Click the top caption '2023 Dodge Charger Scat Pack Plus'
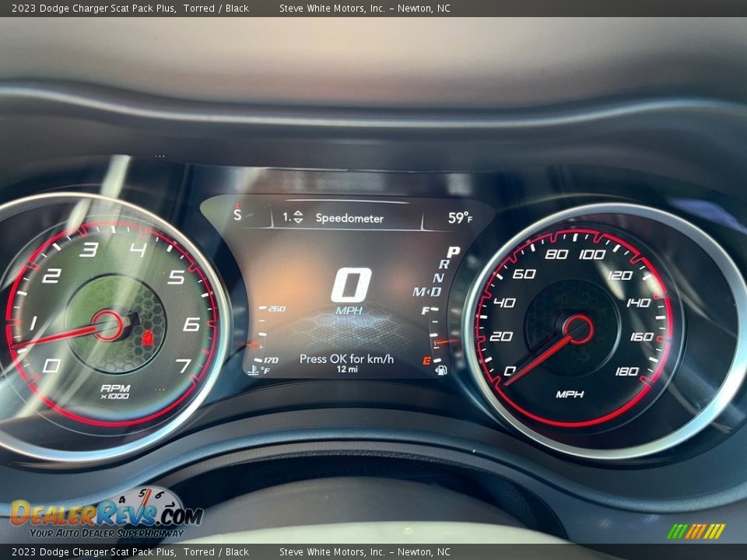747x560 pixels. click(93, 8)
